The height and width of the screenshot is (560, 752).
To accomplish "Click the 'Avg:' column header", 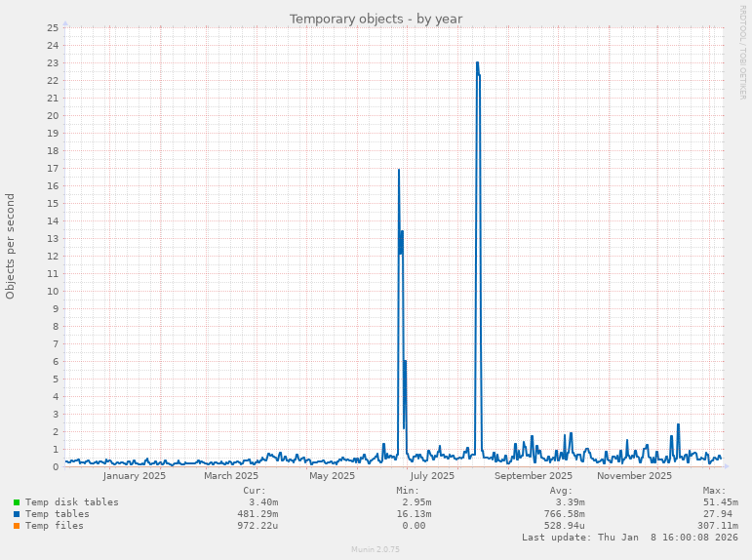I will (560, 491).
